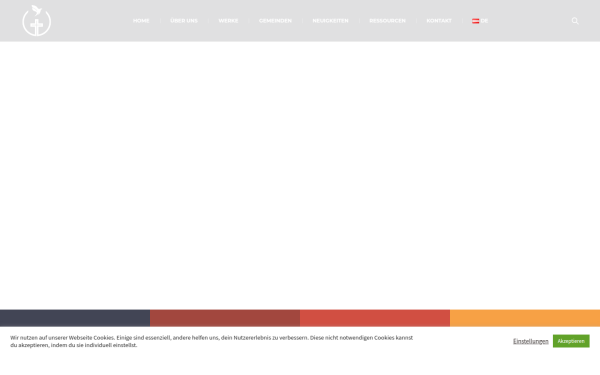Click the dove and cross site logo

[36, 21]
